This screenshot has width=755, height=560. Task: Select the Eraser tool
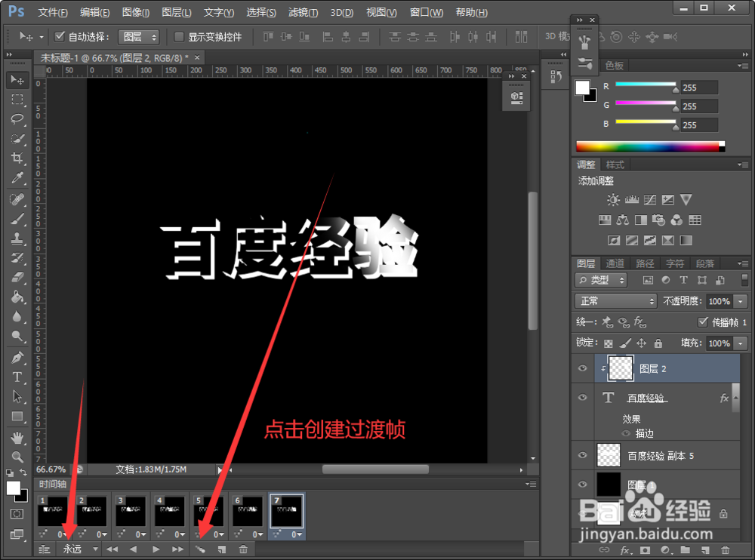[x=17, y=277]
